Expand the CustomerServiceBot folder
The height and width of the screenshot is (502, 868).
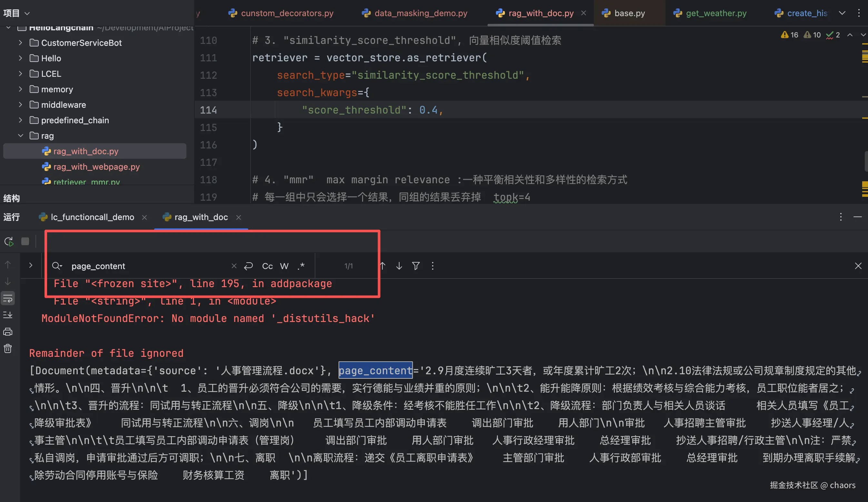20,43
